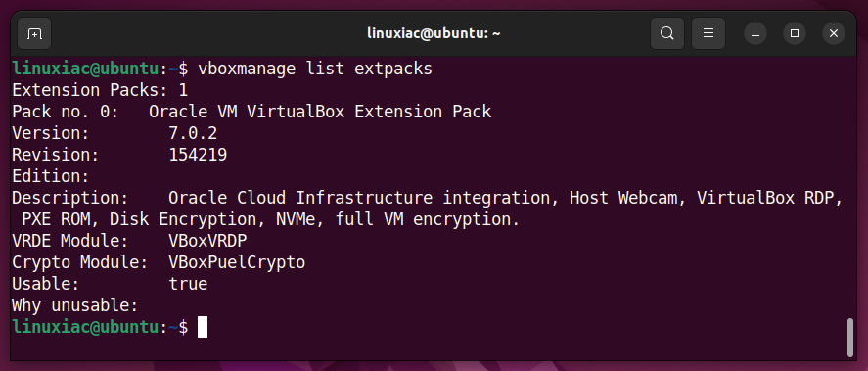Open the terminal search tool
The width and height of the screenshot is (868, 371).
(667, 34)
